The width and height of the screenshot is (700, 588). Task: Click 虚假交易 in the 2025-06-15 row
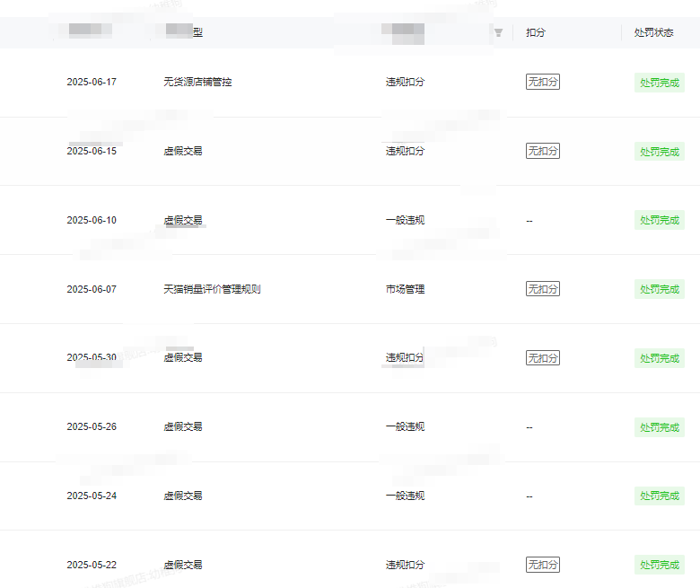tap(182, 152)
